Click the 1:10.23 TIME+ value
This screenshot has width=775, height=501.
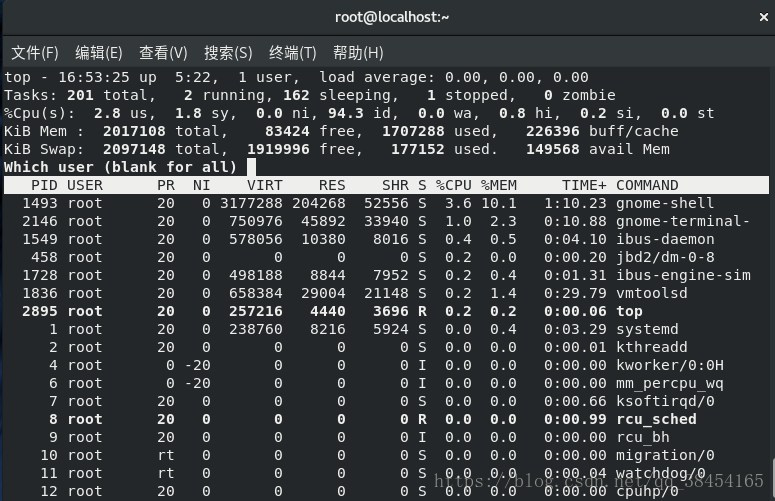click(575, 203)
